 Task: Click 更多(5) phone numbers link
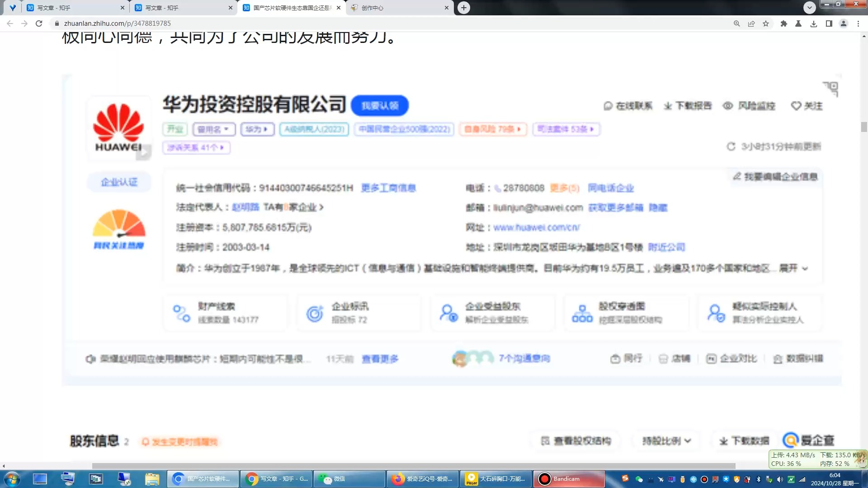pyautogui.click(x=565, y=188)
